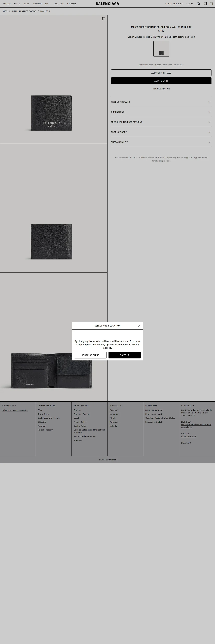Open the search icon in header
This screenshot has height=644, width=215.
[198, 4]
